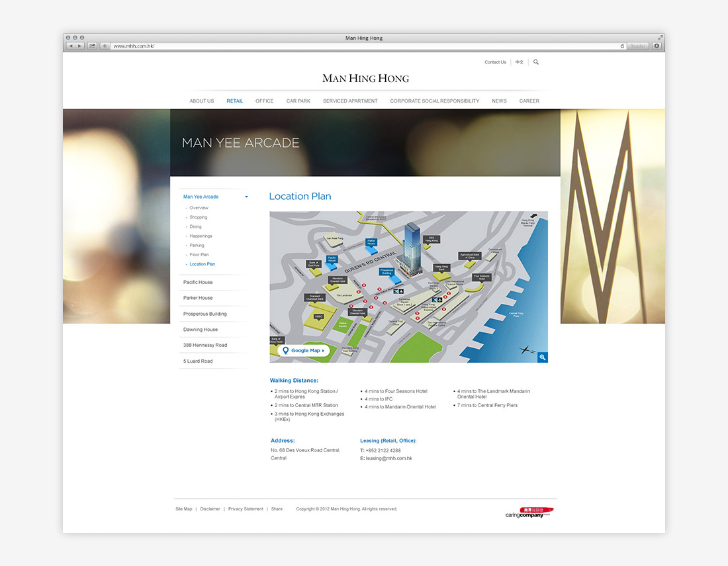
Task: Open the Floor Plan sidebar link
Action: click(199, 255)
